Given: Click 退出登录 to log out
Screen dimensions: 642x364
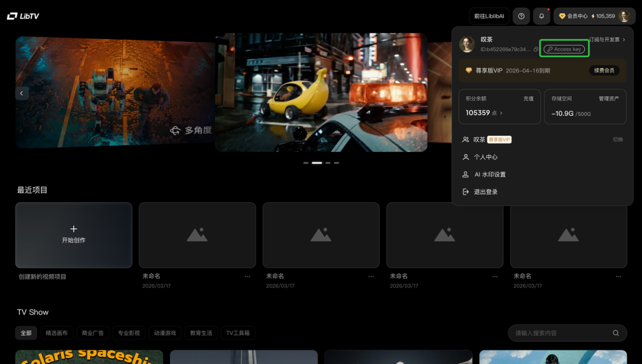Looking at the screenshot, I should pos(485,192).
